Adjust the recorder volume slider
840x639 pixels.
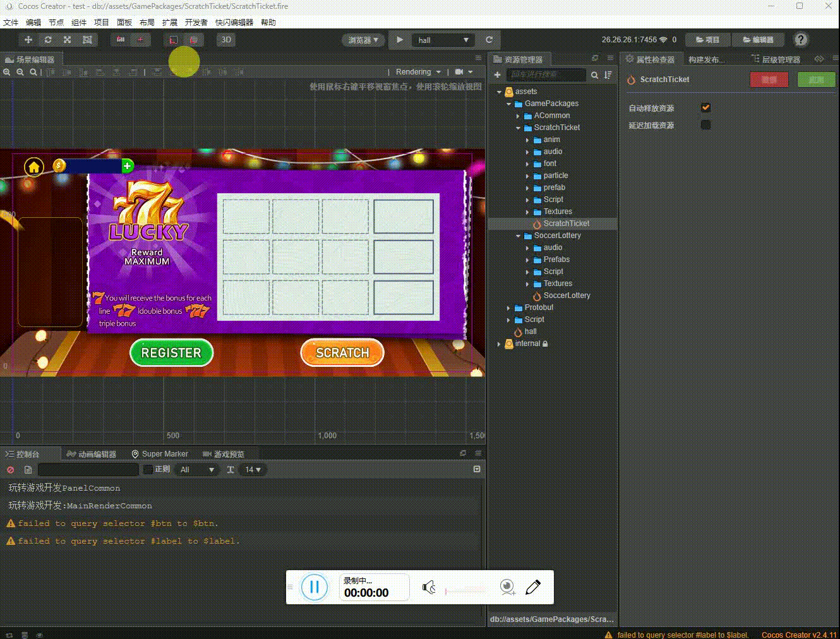pos(465,590)
